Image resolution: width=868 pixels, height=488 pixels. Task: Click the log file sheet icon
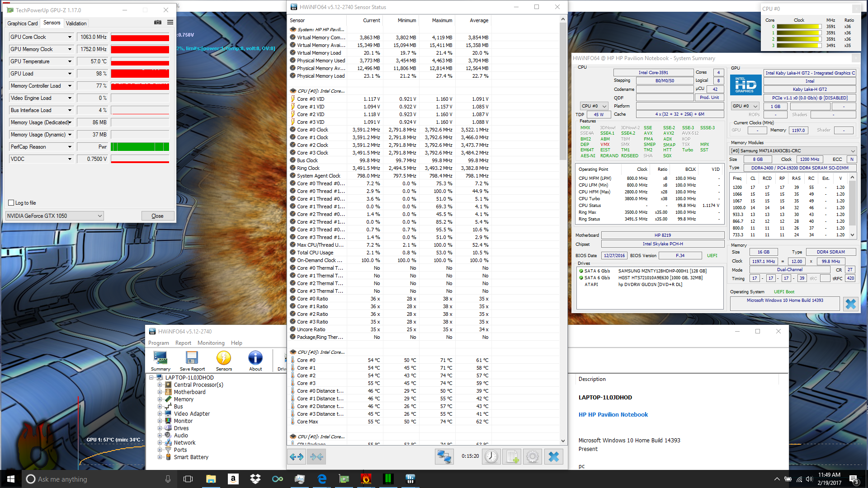click(x=512, y=457)
